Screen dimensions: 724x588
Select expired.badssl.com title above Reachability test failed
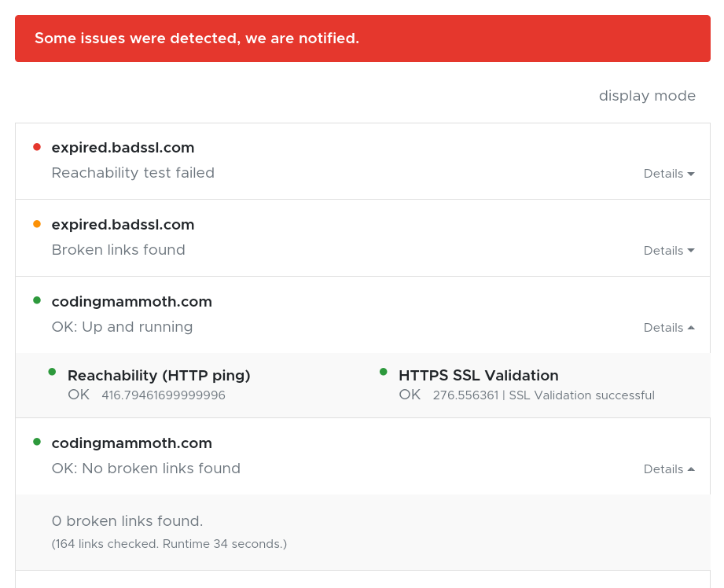123,148
